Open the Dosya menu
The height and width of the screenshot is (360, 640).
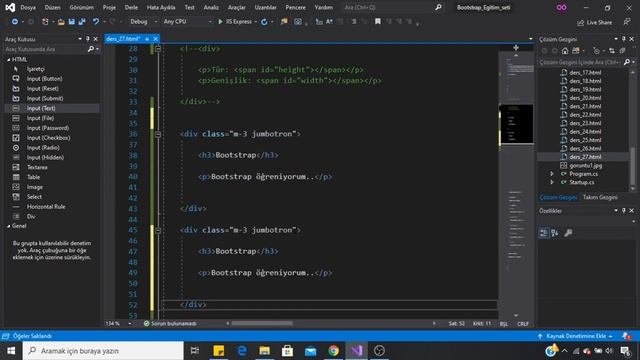click(x=28, y=7)
